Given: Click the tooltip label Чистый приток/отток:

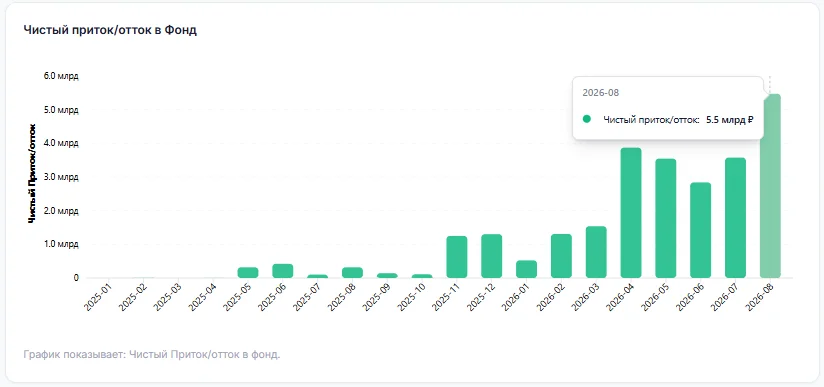Looking at the screenshot, I should [x=652, y=120].
